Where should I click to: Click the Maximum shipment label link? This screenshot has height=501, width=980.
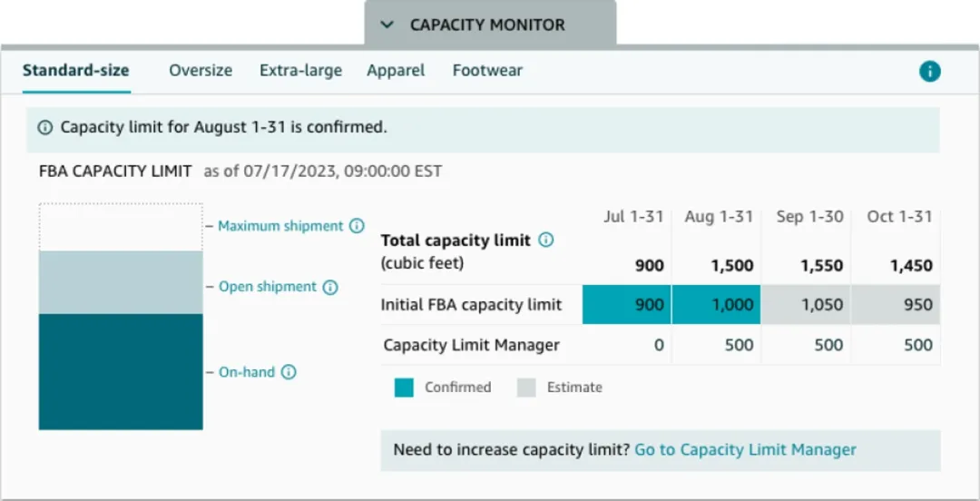(280, 226)
